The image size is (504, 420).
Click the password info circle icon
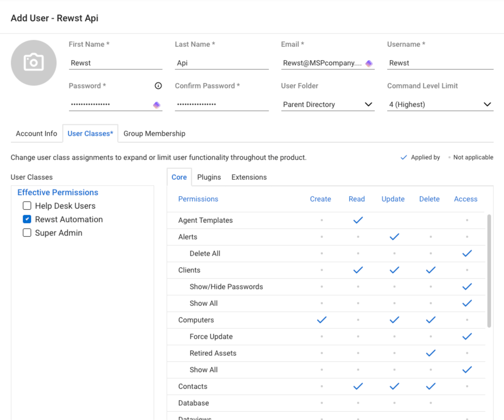pos(158,86)
